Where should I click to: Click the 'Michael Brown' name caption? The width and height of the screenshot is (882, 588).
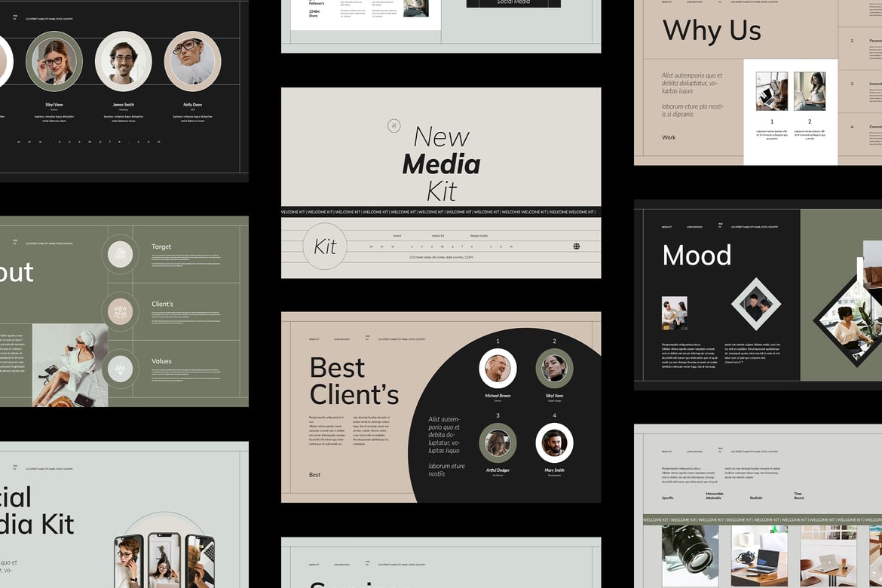(x=498, y=396)
